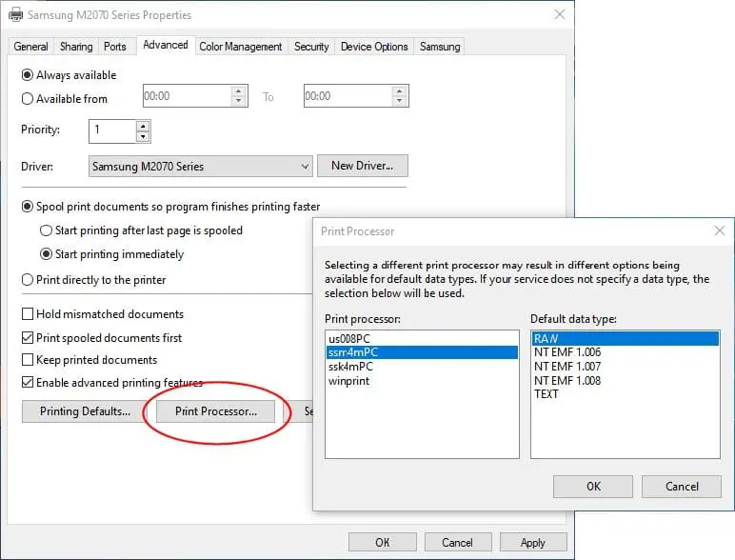Viewport: 735px width, 560px height.
Task: Open Printing Defaults...
Action: [x=85, y=411]
